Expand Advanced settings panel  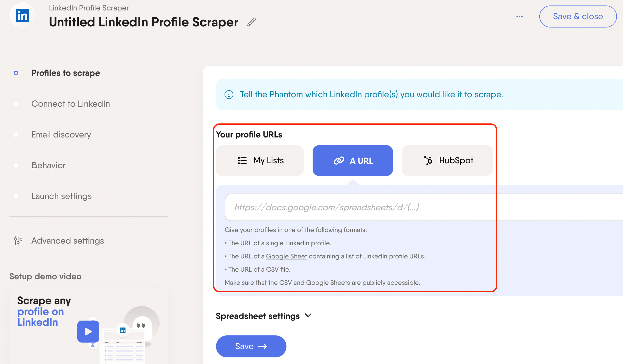[x=68, y=241]
